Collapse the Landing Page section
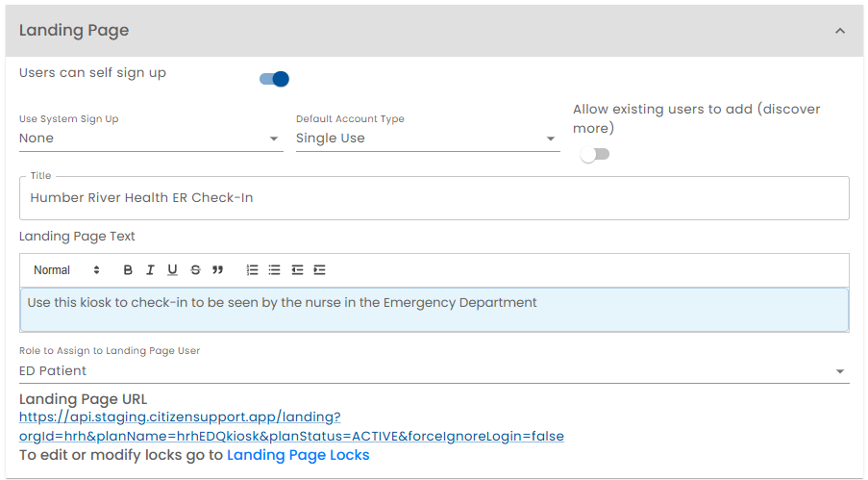Image resolution: width=868 pixels, height=480 pixels. (x=839, y=31)
